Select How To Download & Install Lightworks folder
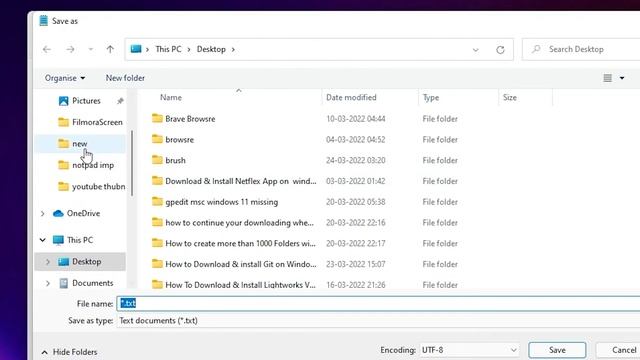The image size is (640, 360). [x=240, y=285]
